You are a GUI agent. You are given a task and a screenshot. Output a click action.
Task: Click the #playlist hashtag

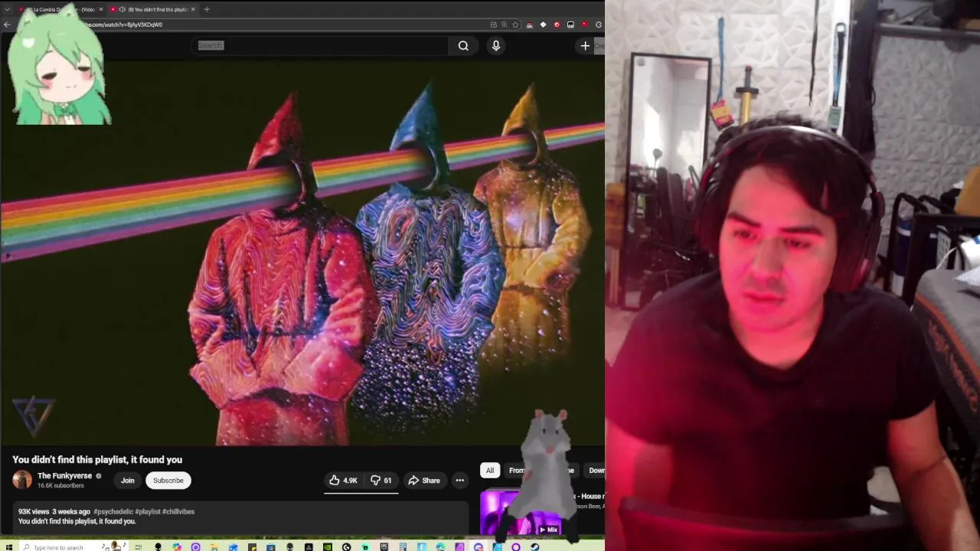(x=148, y=511)
